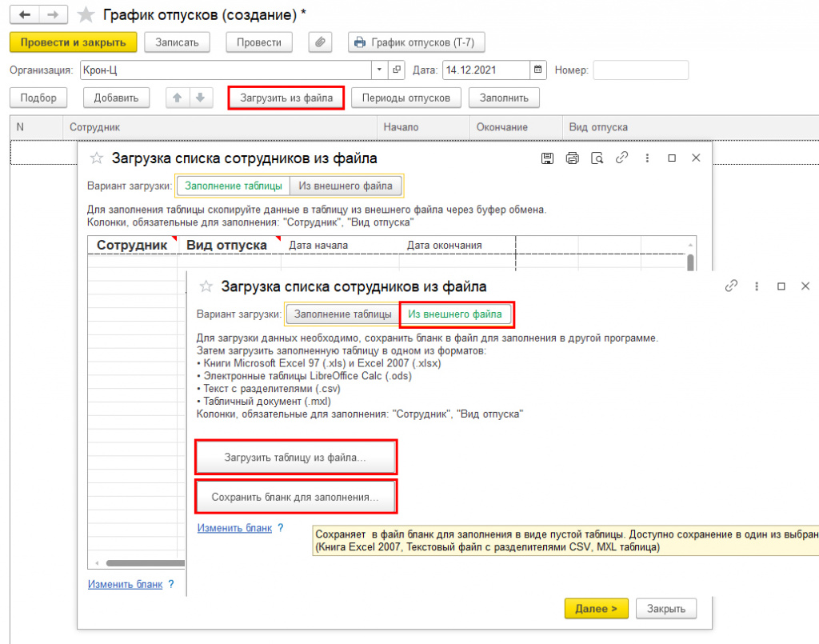Select Из внешнего файла tab in front dialog

(x=455, y=314)
